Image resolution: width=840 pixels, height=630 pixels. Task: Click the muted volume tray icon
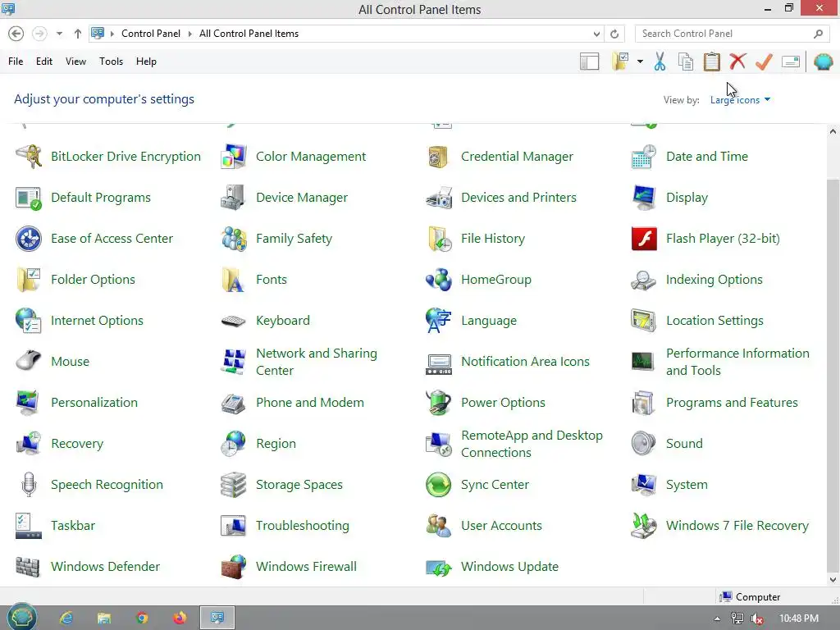(x=757, y=619)
